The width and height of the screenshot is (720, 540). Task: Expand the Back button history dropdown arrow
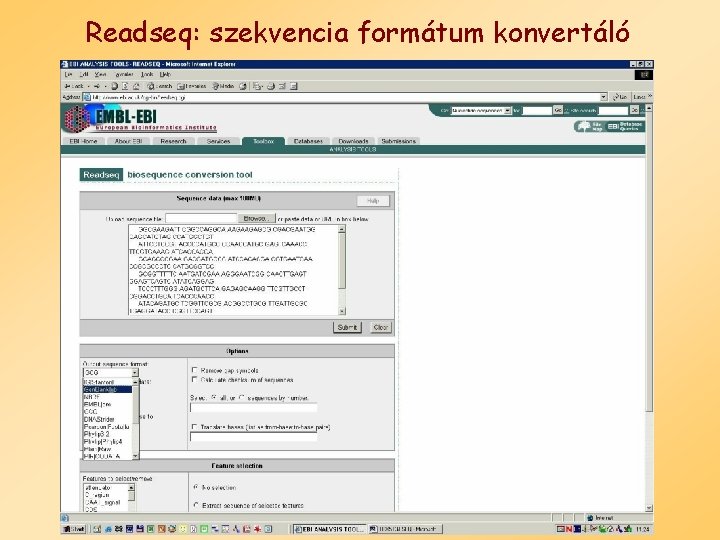click(89, 86)
